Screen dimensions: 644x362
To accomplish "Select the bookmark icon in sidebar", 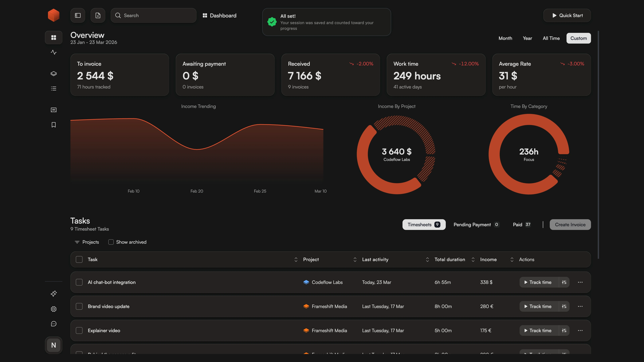I will [x=53, y=125].
